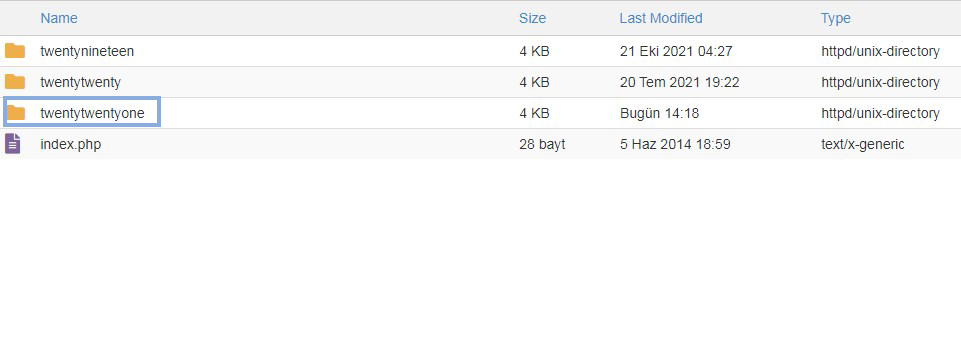Image resolution: width=961 pixels, height=361 pixels.
Task: Click the 28 bayt size cell
Action: tap(542, 145)
